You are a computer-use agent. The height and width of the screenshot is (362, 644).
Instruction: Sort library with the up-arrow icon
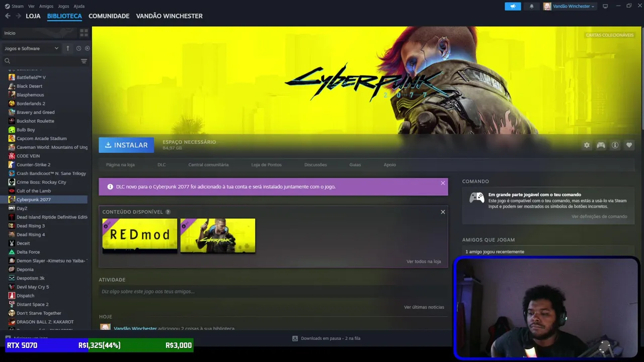(68, 48)
